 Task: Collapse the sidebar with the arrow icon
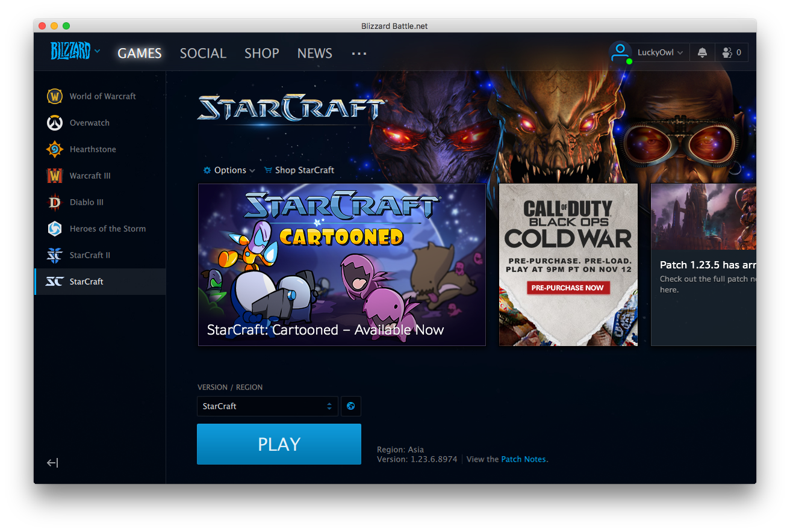(x=52, y=463)
